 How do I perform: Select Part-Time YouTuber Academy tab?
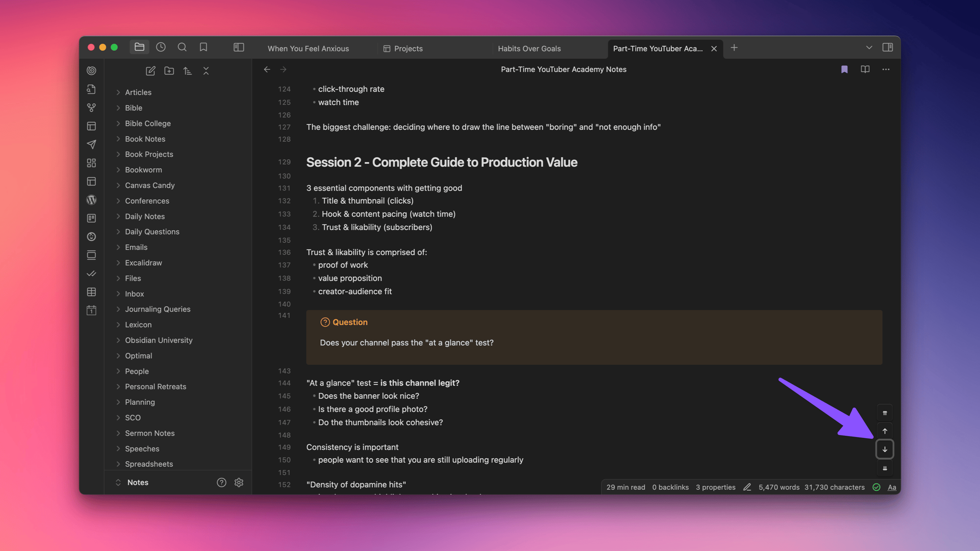point(657,48)
